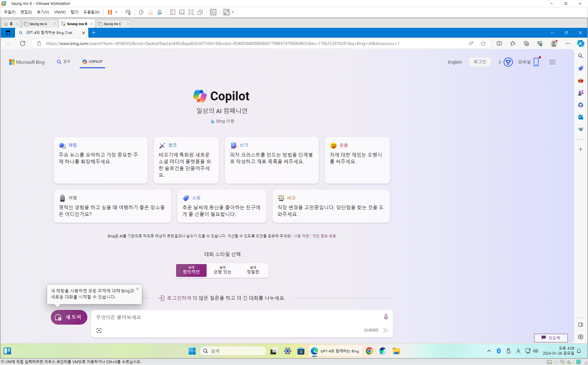The image size is (588, 365).
Task: Add page to favorites star icon
Action: coord(483,43)
